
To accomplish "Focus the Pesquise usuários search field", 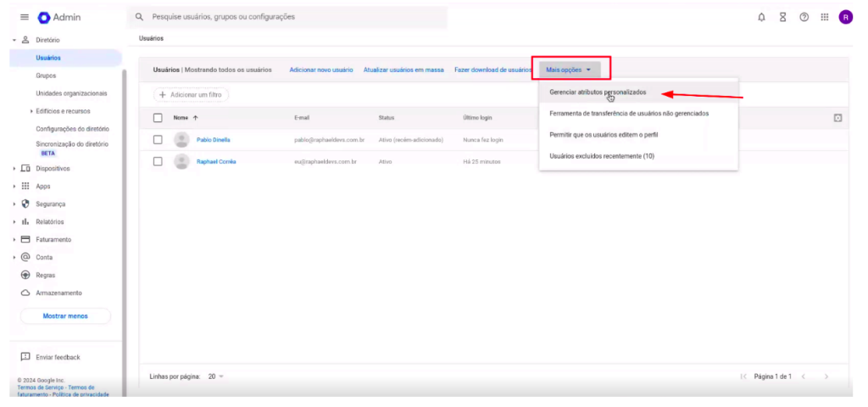I will 288,17.
